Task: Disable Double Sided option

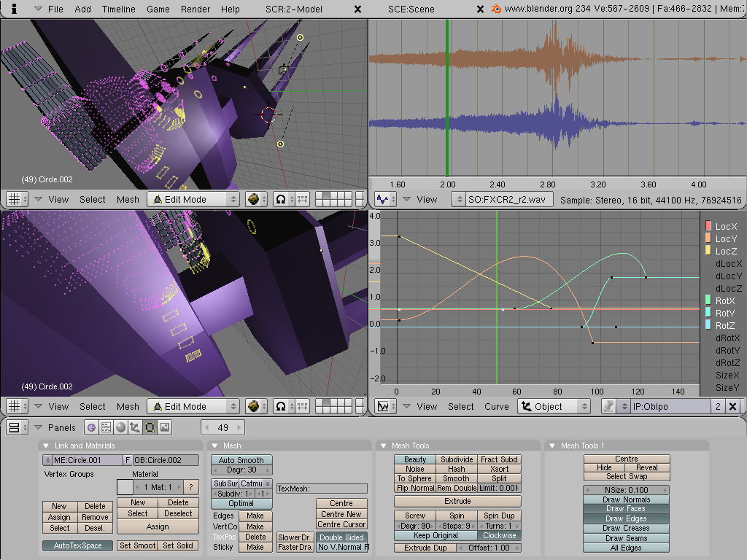Action: click(342, 537)
